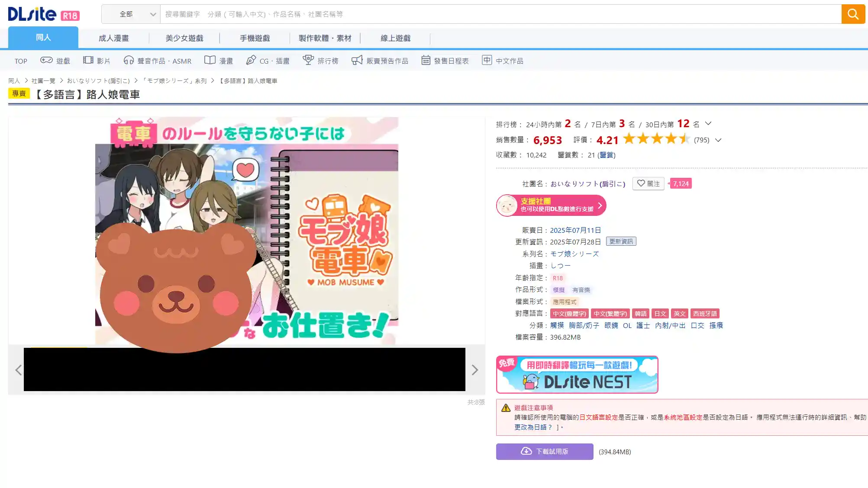Click 「モブ娘シリーズ」系列 breadcrumb link

(174, 81)
